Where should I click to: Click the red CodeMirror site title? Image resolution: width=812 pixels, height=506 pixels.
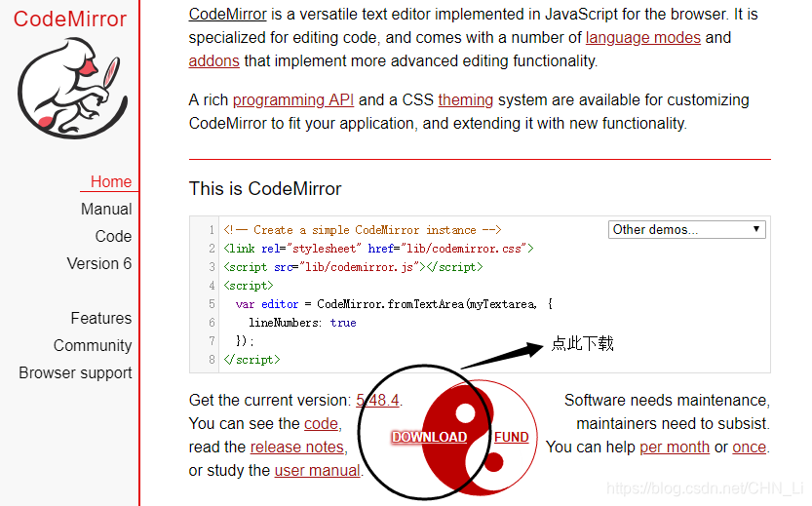[x=70, y=19]
